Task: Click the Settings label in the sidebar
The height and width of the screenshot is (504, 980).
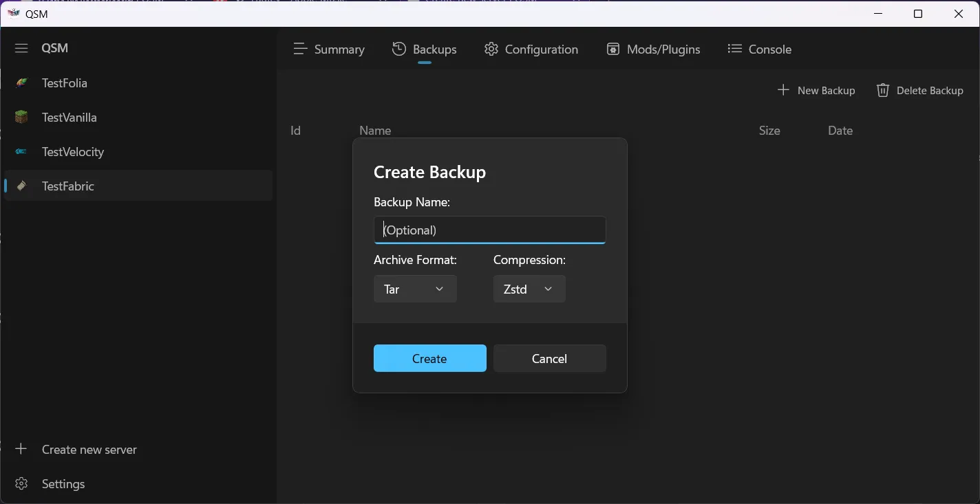Action: 63,484
